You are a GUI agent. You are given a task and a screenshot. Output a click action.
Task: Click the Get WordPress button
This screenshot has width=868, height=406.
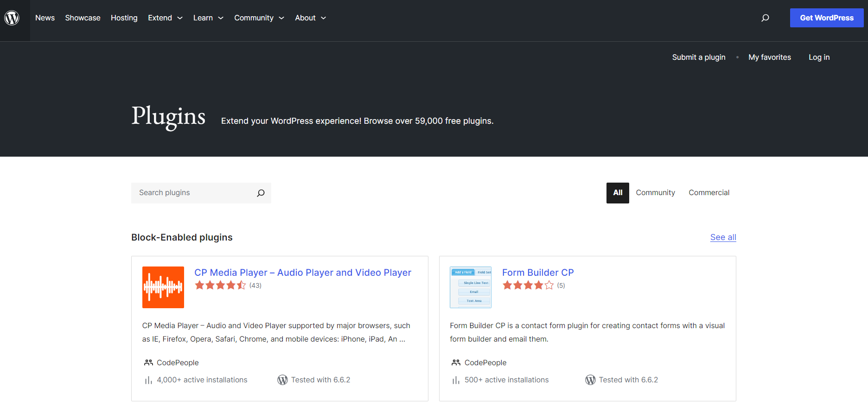click(x=827, y=18)
